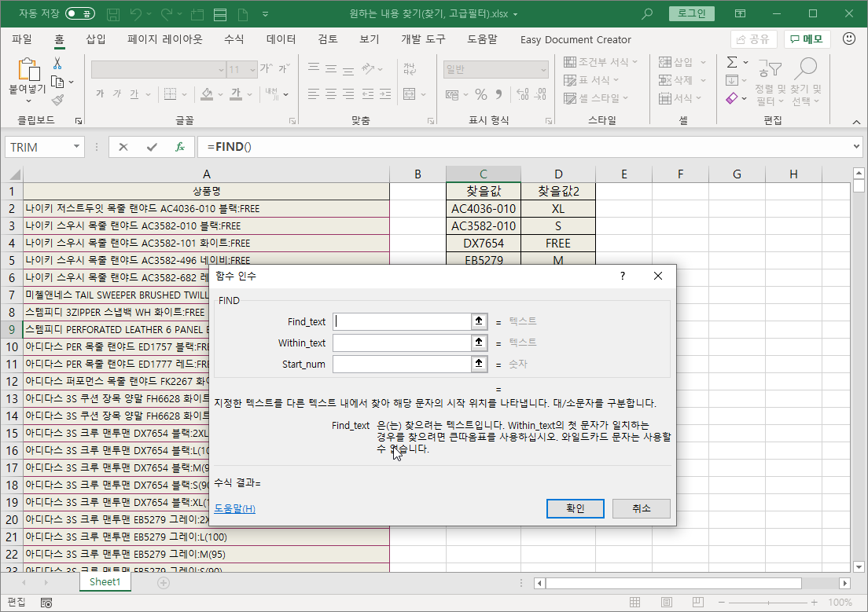Image resolution: width=868 pixels, height=612 pixels.
Task: Click the comma style icon
Action: pos(498,94)
